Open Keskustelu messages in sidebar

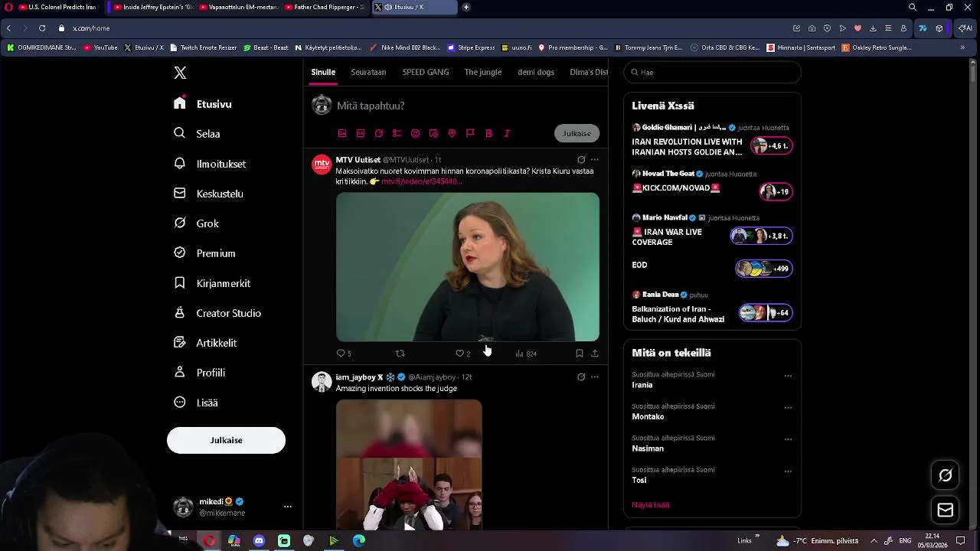click(x=208, y=194)
